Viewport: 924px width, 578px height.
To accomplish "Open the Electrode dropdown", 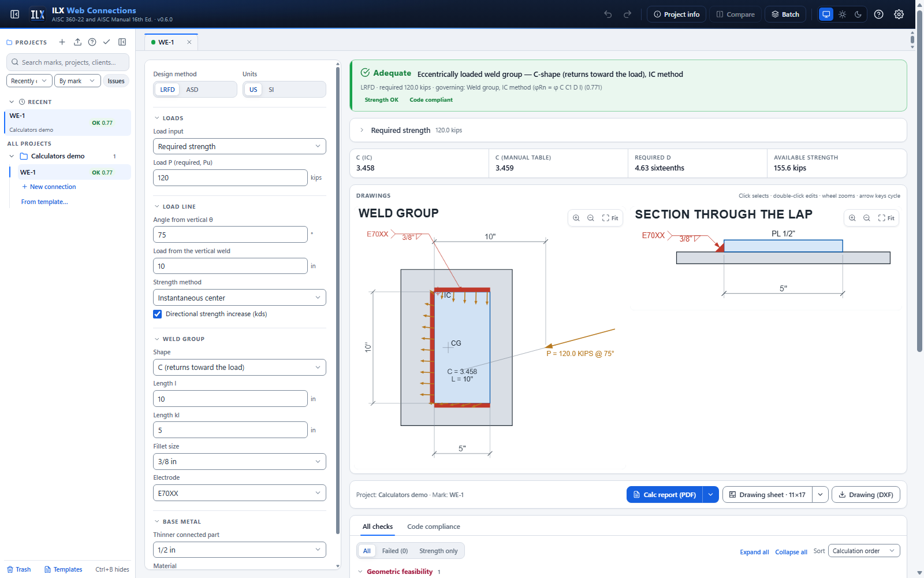I will (x=240, y=493).
